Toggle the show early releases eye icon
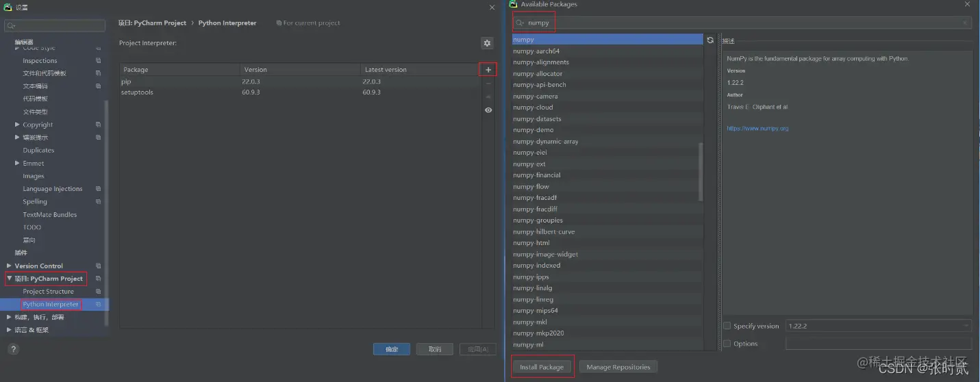 pos(488,110)
